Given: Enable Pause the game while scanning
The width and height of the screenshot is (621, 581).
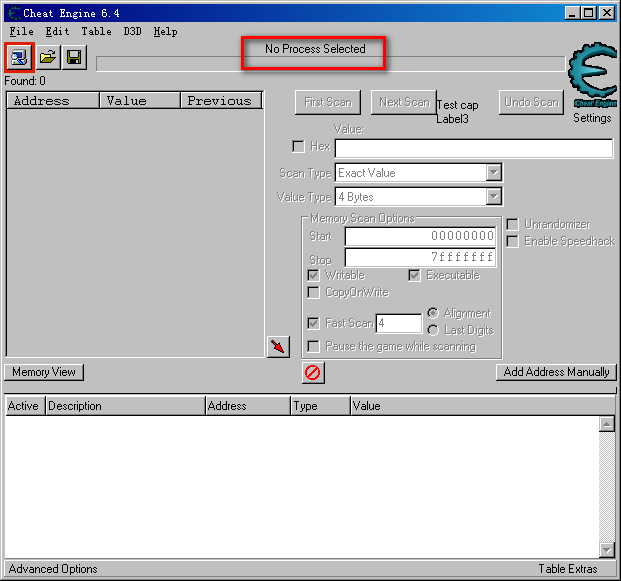Looking at the screenshot, I should tap(313, 347).
